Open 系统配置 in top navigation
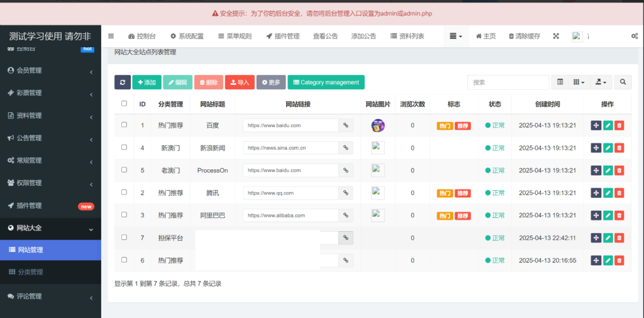Viewport: 644px width, 318px height. point(187,36)
